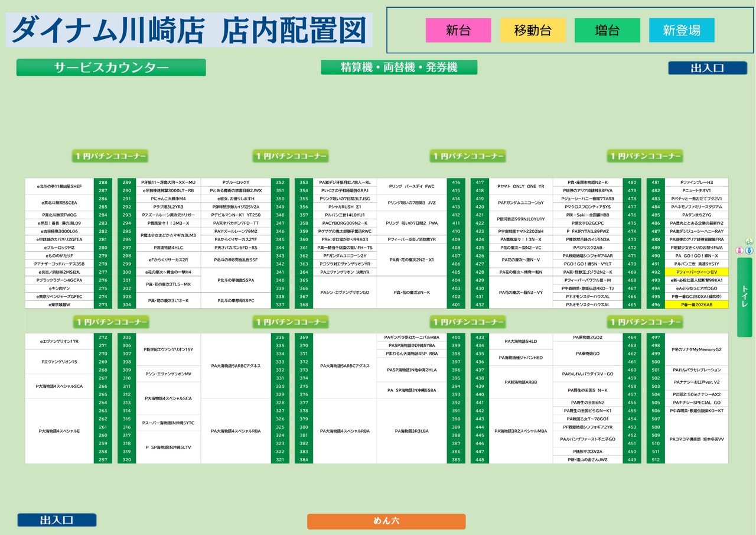Click the e北斗の拳11暴凶星SHEF cell
Viewport: 756px width, 535px height.
pyautogui.click(x=60, y=186)
